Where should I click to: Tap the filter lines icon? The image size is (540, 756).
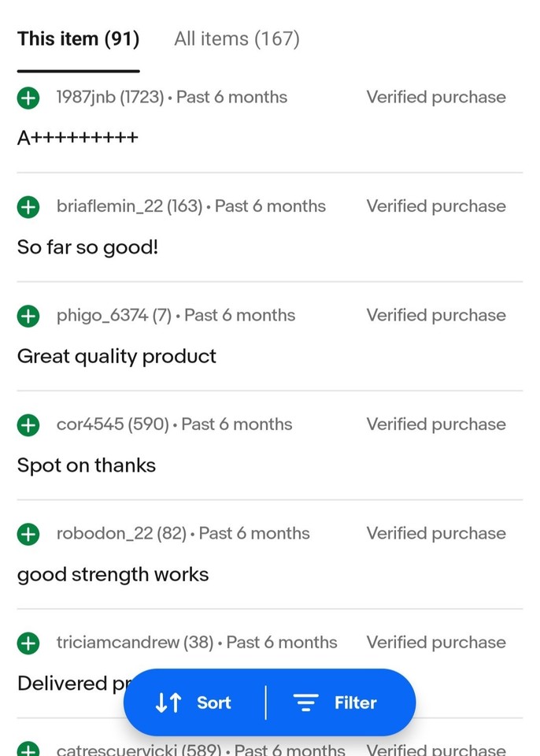point(305,702)
